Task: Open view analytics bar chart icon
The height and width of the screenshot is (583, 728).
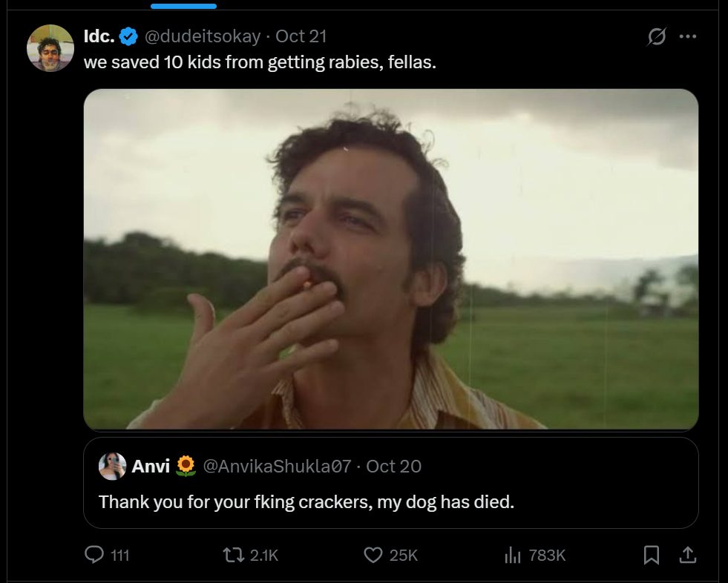Action: coord(513,554)
